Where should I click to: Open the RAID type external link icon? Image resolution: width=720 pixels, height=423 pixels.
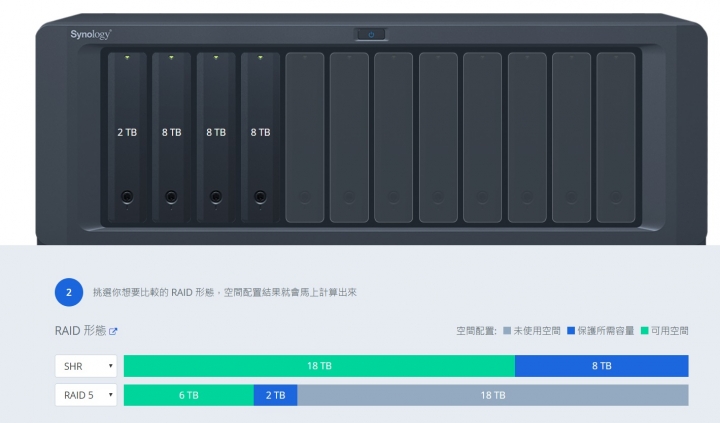pyautogui.click(x=113, y=331)
